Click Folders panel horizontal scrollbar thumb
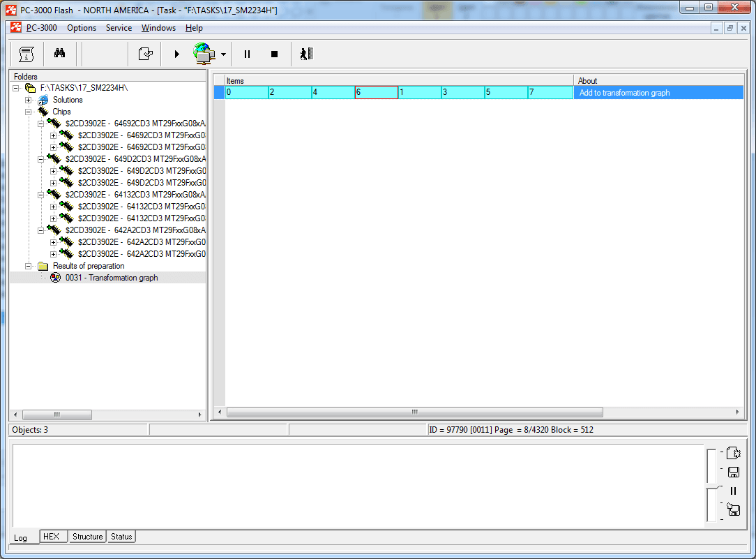 57,415
